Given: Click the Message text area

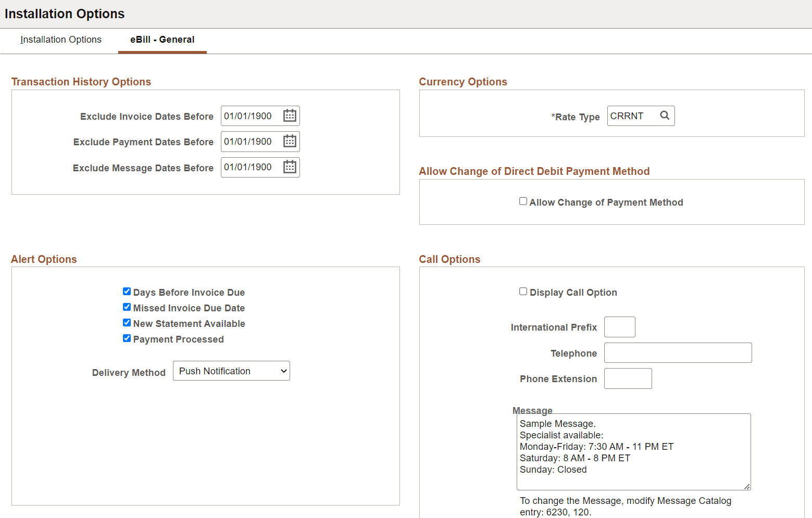Looking at the screenshot, I should 633,451.
